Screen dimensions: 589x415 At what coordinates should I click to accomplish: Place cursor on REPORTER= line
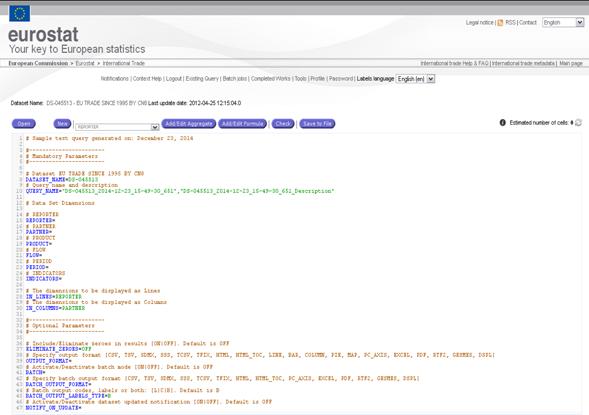[41, 220]
